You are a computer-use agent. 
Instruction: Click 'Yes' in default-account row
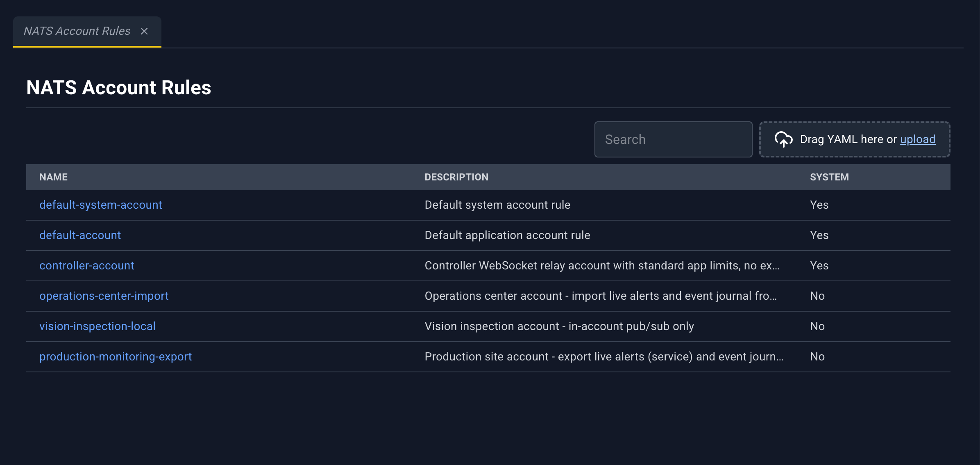(819, 235)
